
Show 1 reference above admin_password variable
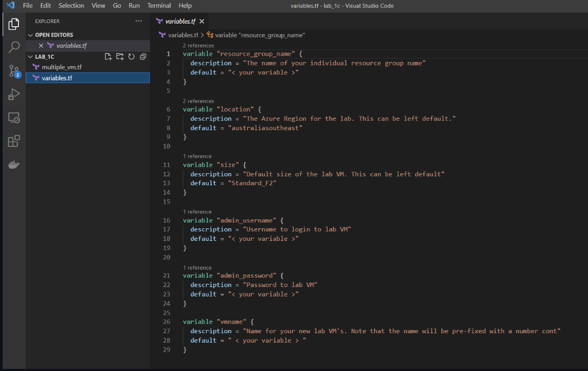point(197,268)
